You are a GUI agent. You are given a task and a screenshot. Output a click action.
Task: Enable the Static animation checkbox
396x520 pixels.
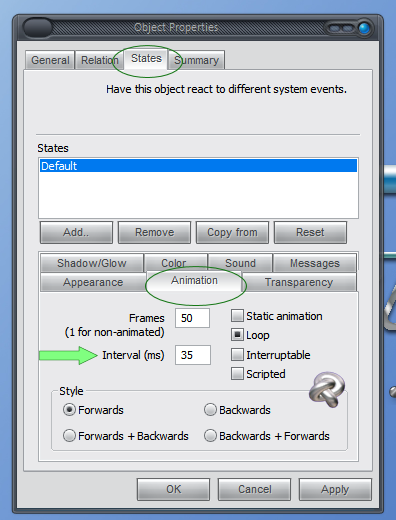pyautogui.click(x=237, y=316)
